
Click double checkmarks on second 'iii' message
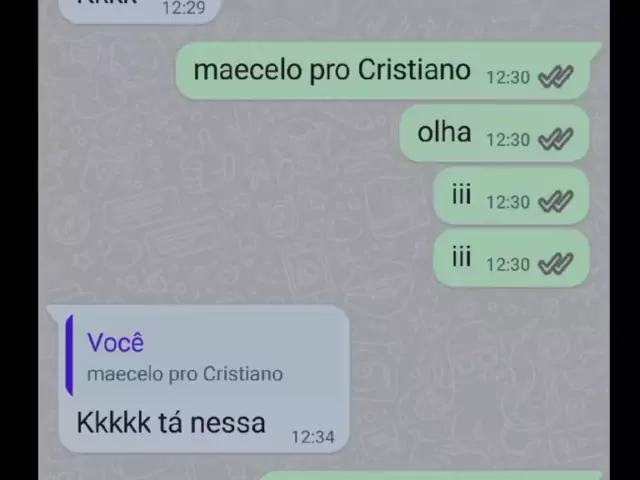pos(556,264)
